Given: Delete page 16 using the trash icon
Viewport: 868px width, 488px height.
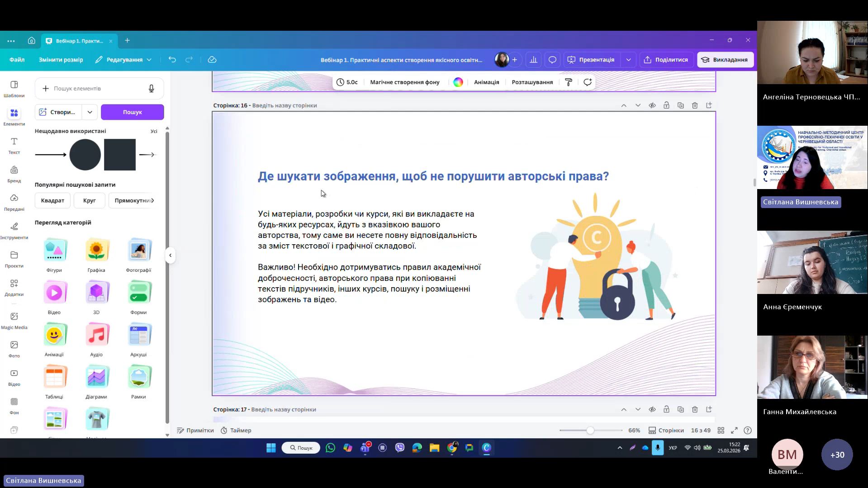Looking at the screenshot, I should (x=695, y=105).
